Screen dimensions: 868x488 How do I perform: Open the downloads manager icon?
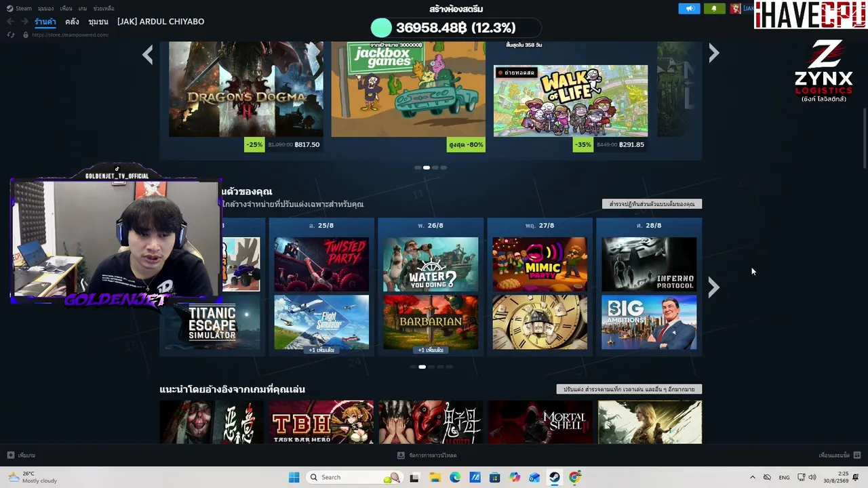pos(401,455)
